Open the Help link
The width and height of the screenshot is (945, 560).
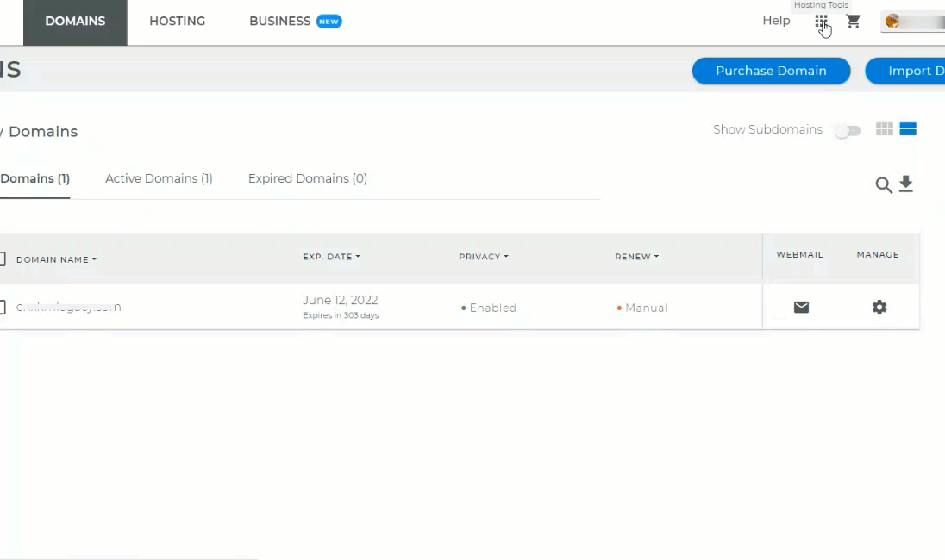click(775, 20)
